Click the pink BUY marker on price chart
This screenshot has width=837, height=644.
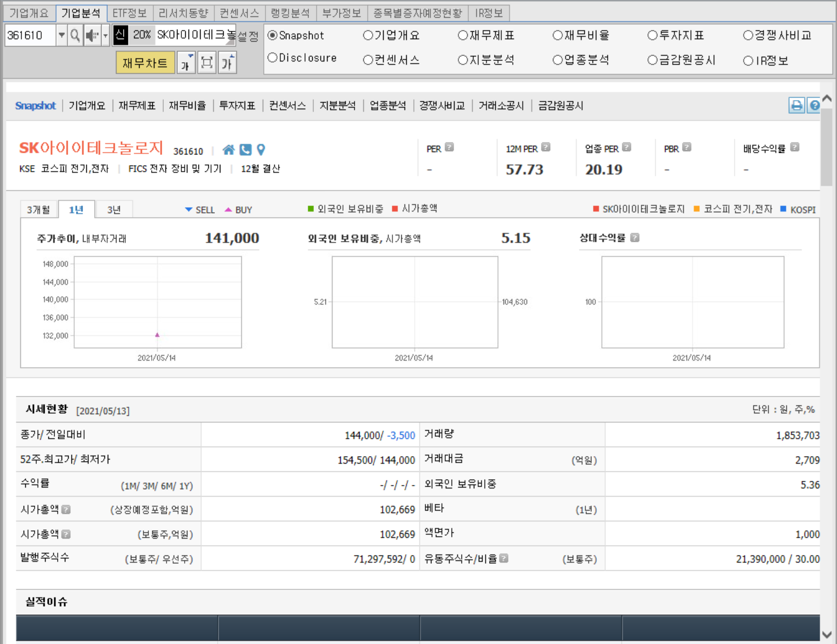tap(157, 335)
